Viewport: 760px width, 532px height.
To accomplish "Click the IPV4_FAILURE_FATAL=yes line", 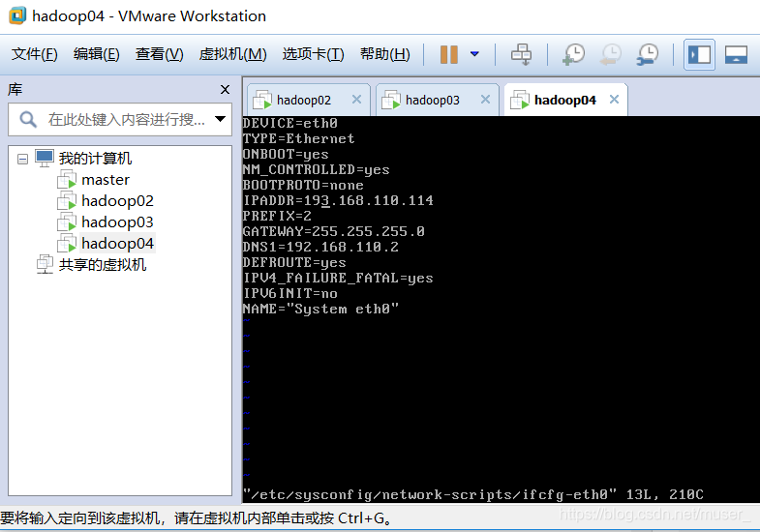I will [x=338, y=278].
